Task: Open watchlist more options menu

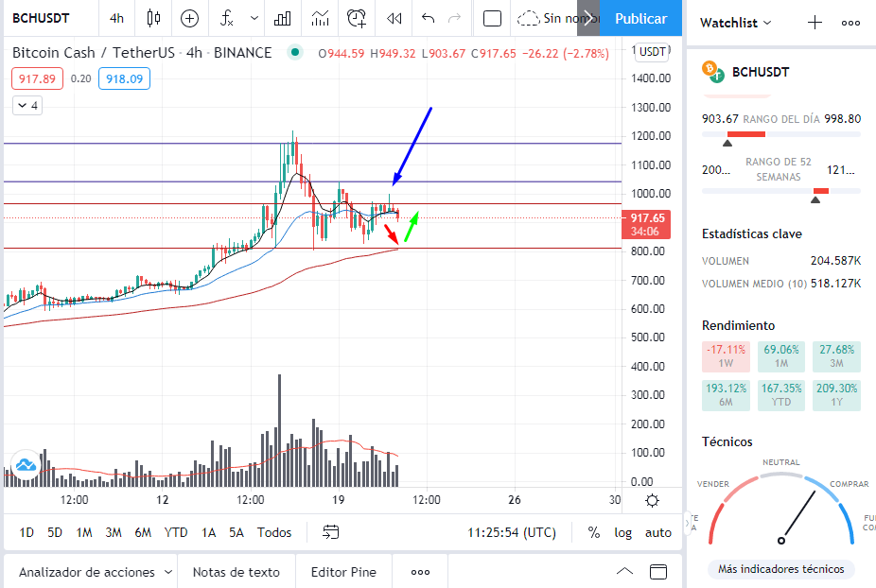Action: click(x=850, y=23)
